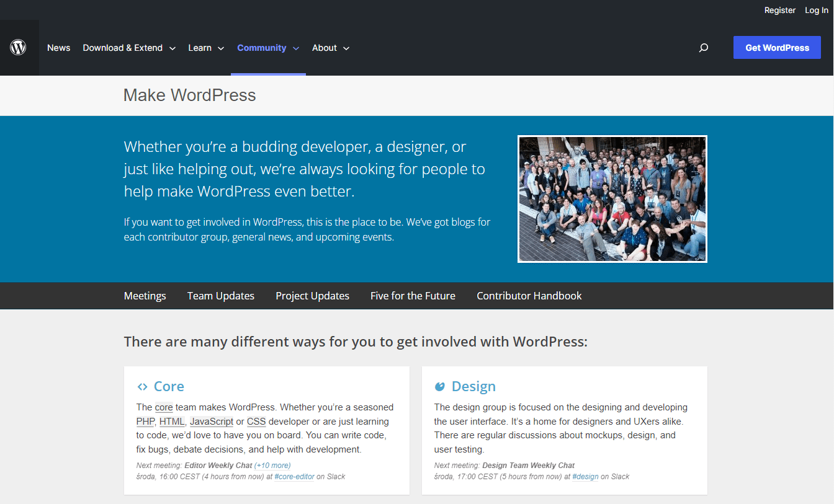Show the +10 more meetings link
This screenshot has width=834, height=504.
click(x=272, y=466)
